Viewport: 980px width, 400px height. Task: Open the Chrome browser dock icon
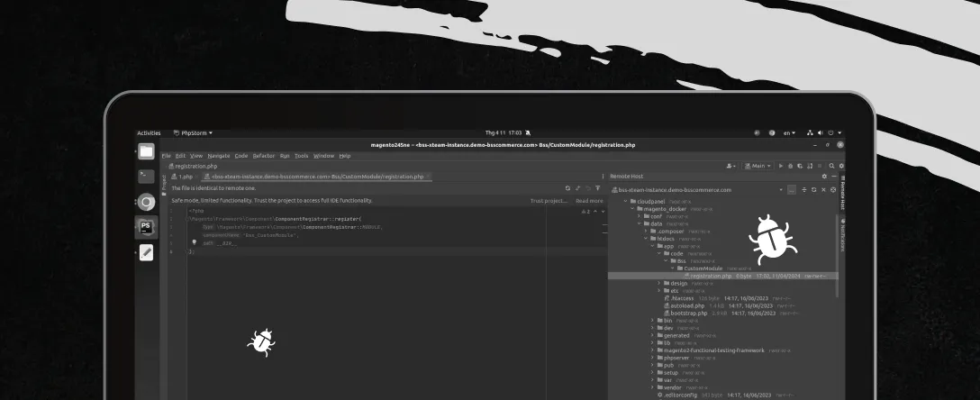tap(146, 202)
